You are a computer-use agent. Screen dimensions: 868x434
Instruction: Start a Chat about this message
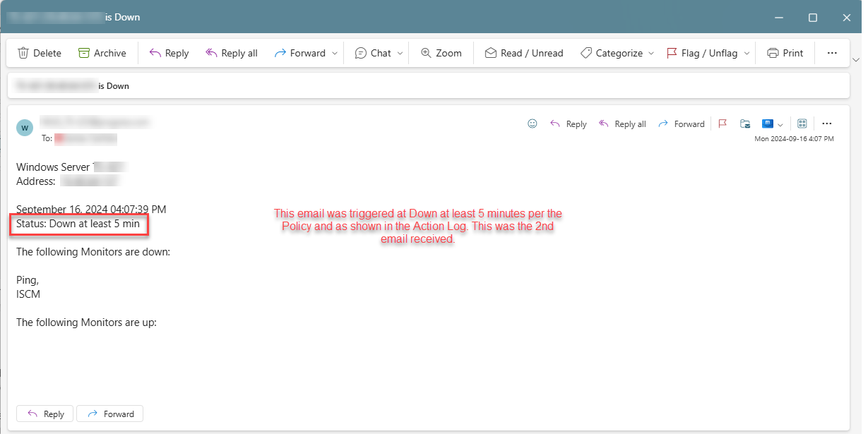pos(373,53)
